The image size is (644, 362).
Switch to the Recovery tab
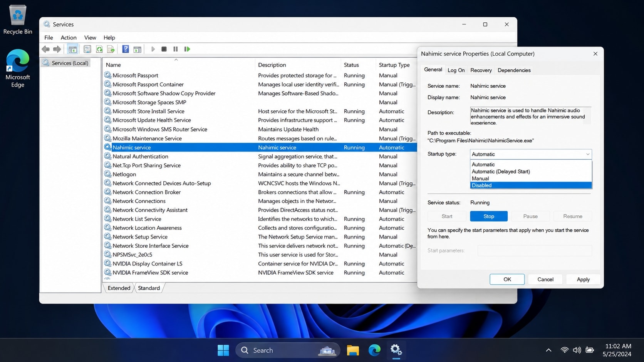pyautogui.click(x=481, y=70)
